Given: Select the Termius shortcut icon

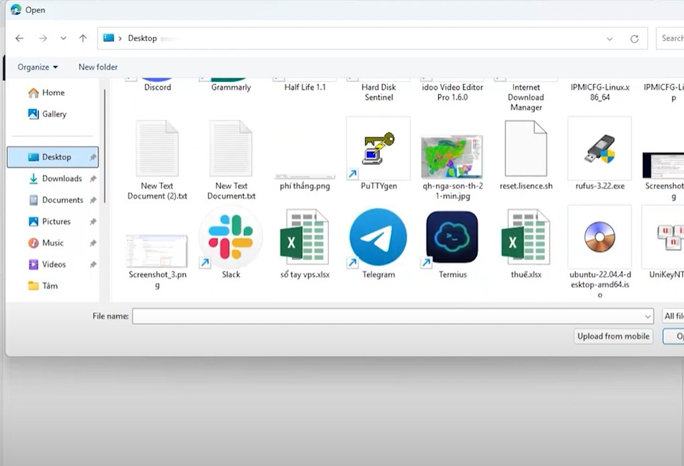Looking at the screenshot, I should (452, 238).
